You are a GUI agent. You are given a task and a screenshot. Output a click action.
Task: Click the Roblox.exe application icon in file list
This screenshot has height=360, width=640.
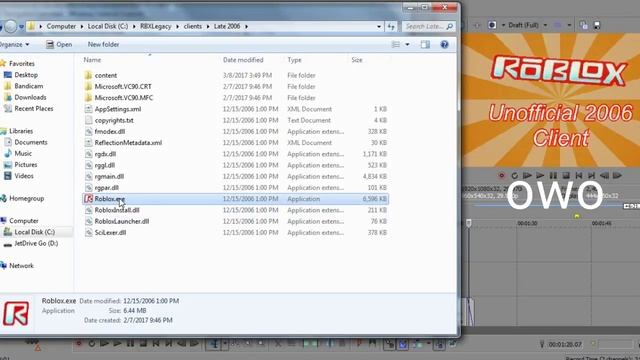tap(89, 199)
